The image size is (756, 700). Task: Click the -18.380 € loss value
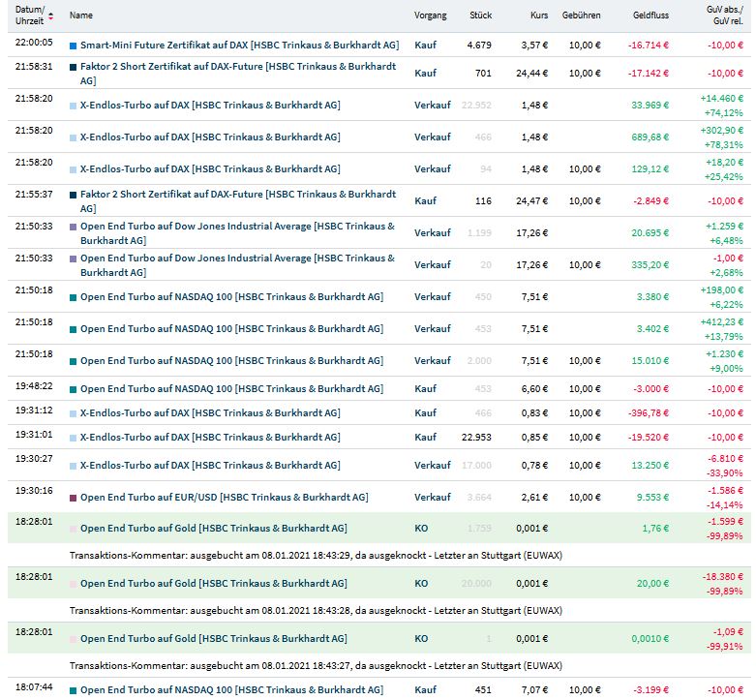click(x=724, y=577)
